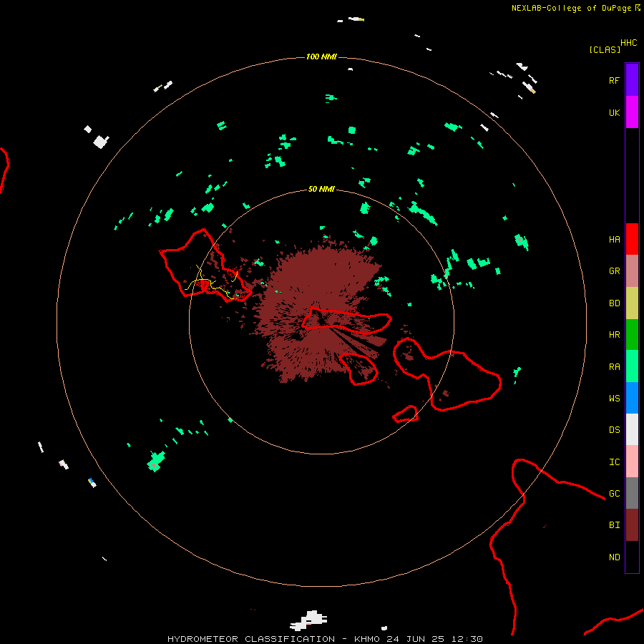Click the HR dark green legend swatch
Image resolution: width=644 pixels, height=644 pixels.
coord(632,334)
